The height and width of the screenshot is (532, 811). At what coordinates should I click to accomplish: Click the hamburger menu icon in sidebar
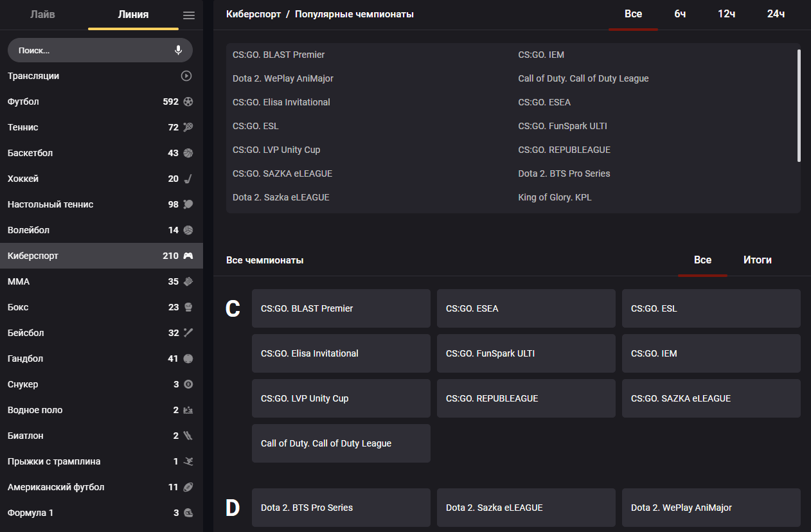pos(189,15)
